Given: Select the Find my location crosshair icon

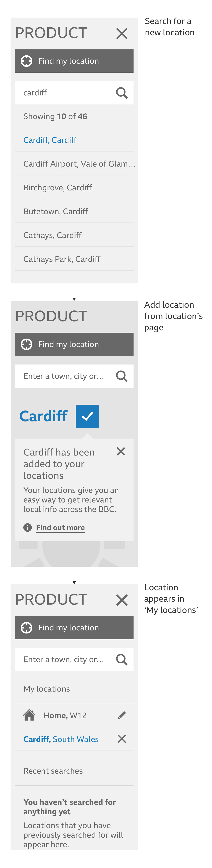Looking at the screenshot, I should (26, 61).
